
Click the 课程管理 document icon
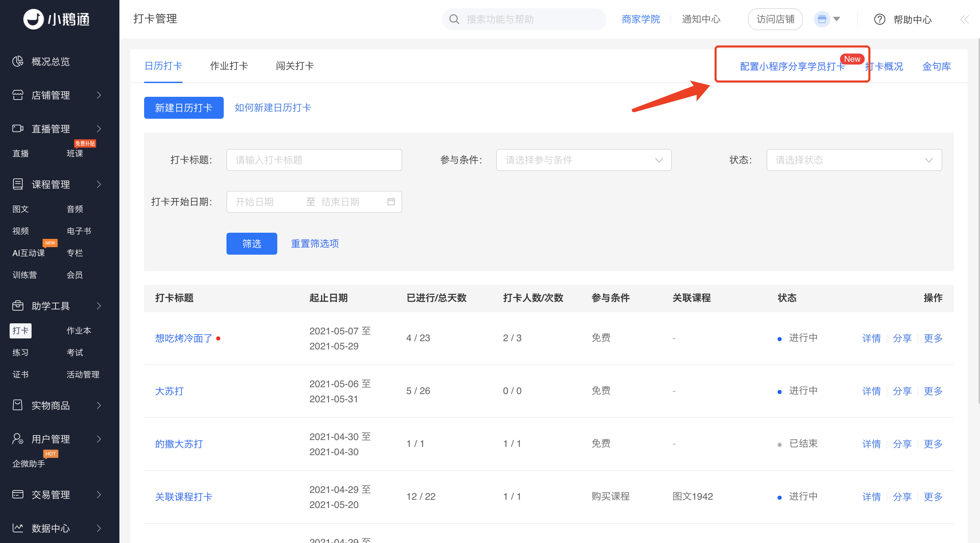18,184
